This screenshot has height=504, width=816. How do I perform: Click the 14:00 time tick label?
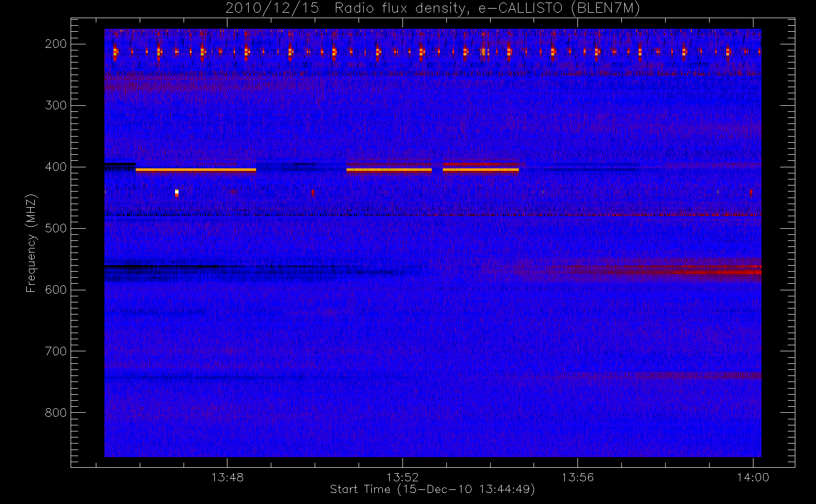pyautogui.click(x=753, y=477)
